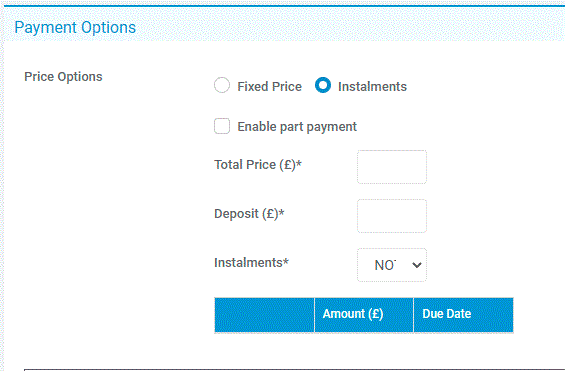
Task: Click the chevron arrow in Instalments dropdown
Action: point(417,265)
